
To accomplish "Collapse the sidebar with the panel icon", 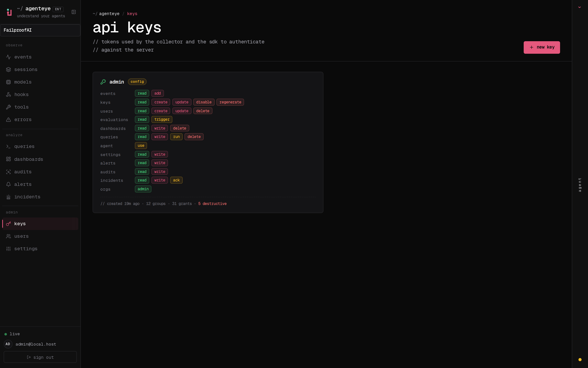I will [74, 12].
